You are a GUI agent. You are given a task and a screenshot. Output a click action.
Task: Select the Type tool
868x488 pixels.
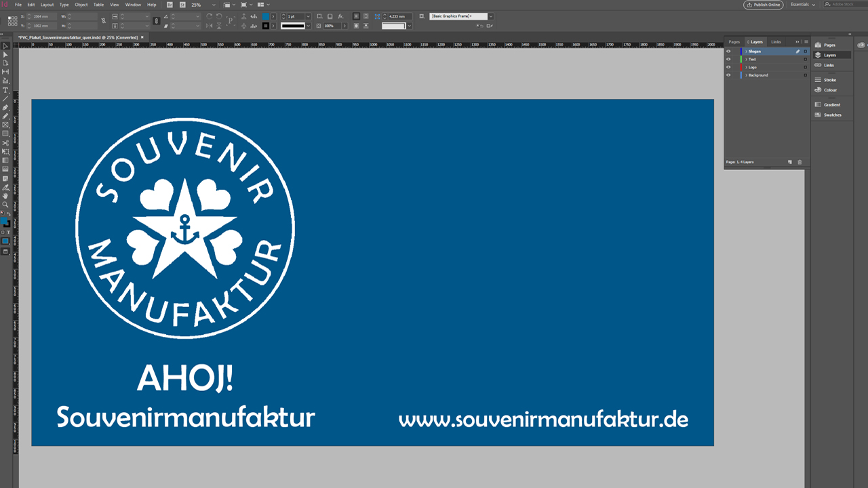tap(5, 89)
